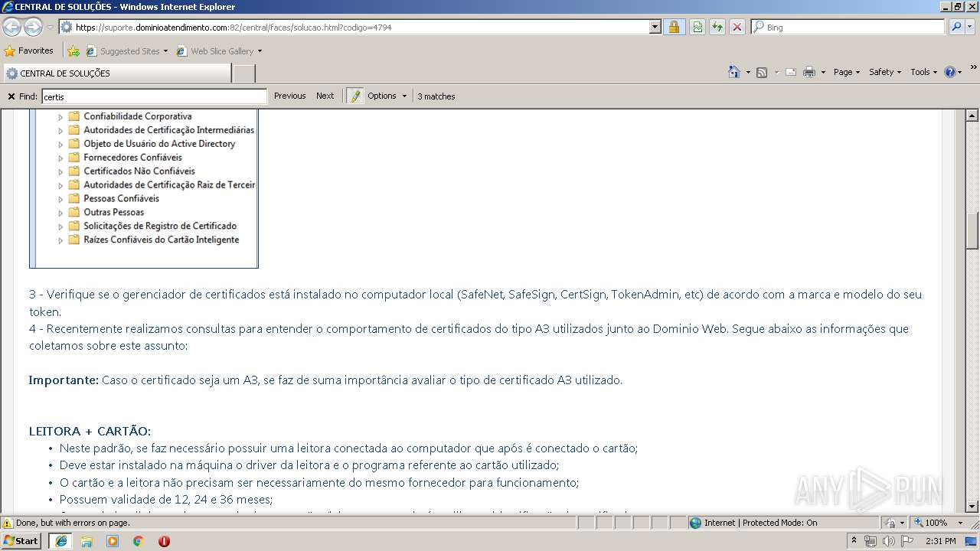Click the red Opera taskbar icon
The image size is (980, 551).
(x=164, y=541)
